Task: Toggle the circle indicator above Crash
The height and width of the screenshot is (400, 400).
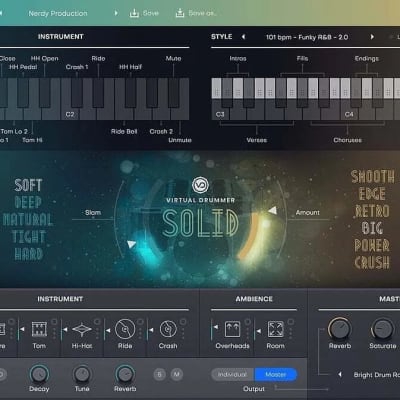Action: coord(183,322)
